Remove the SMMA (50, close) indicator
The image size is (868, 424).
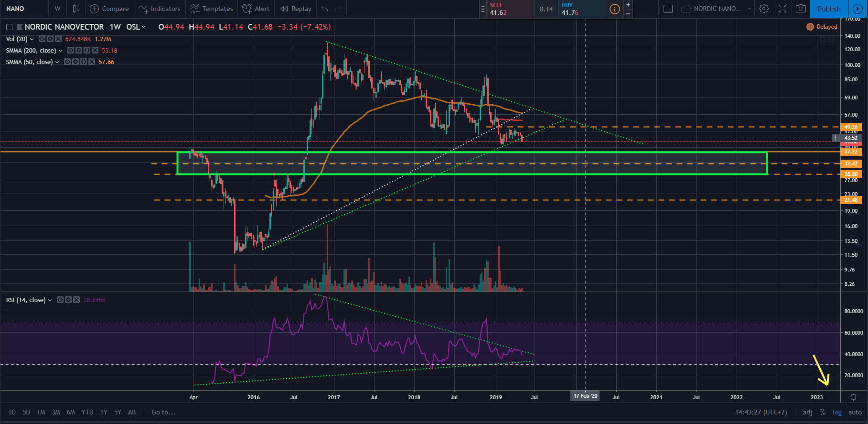point(91,62)
